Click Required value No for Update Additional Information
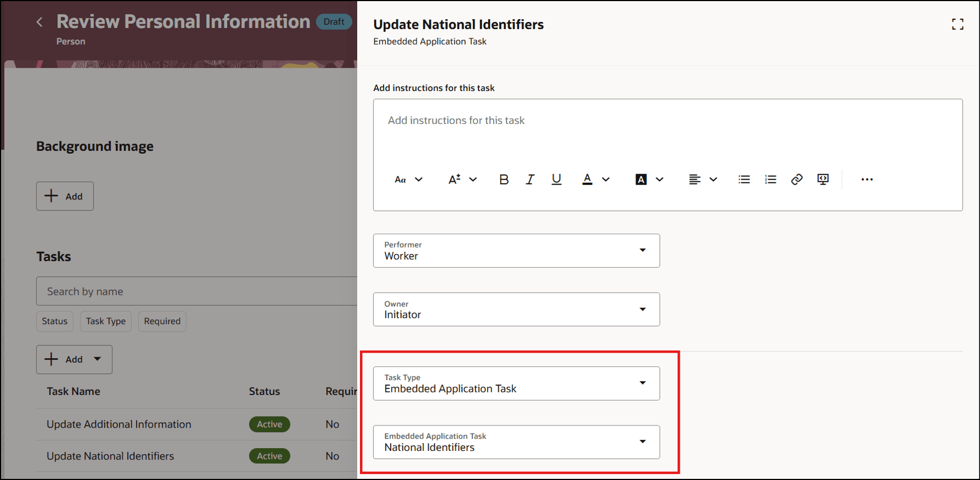 tap(332, 424)
